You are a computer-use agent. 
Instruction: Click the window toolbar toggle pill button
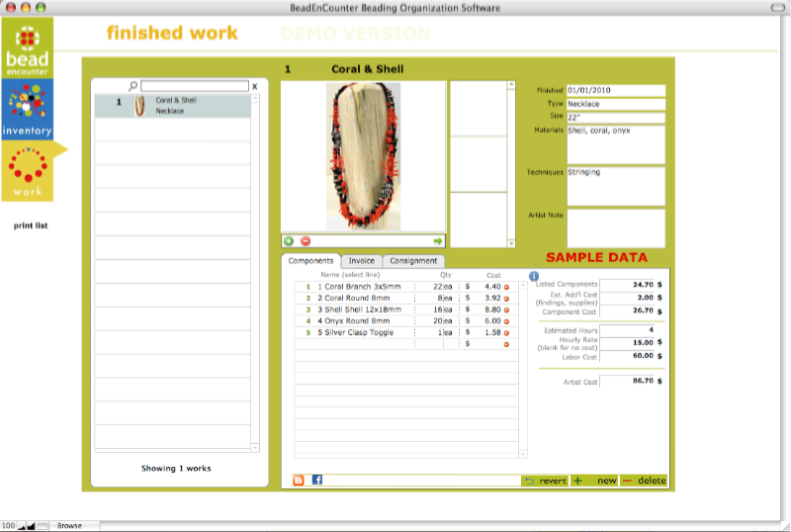(778, 8)
